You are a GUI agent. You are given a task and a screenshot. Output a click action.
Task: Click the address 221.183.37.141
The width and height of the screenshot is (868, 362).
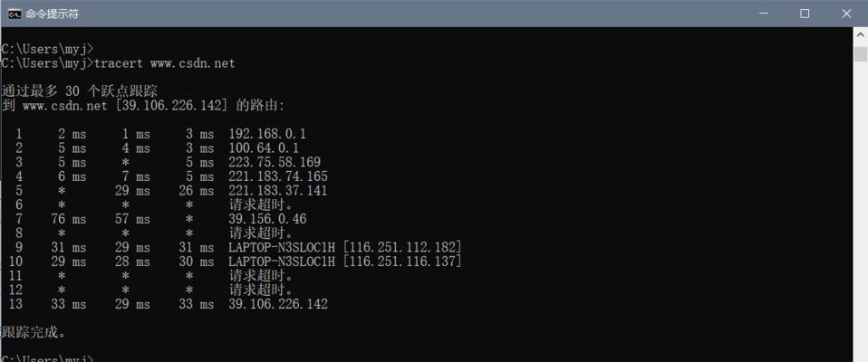pos(278,191)
